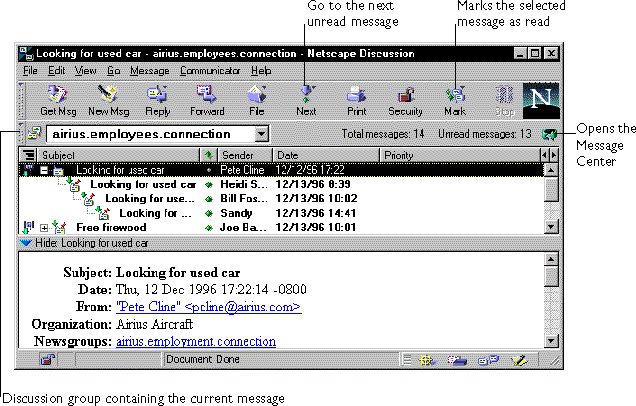Click the Reply toolbar icon
The width and height of the screenshot is (636, 406).
pos(157,100)
